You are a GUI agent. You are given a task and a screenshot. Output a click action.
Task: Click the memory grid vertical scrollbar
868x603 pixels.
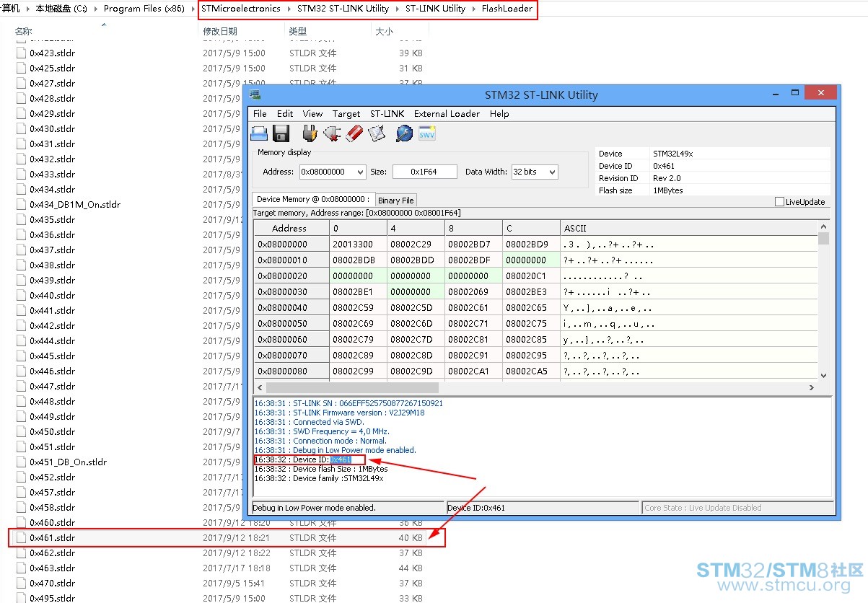pos(824,239)
